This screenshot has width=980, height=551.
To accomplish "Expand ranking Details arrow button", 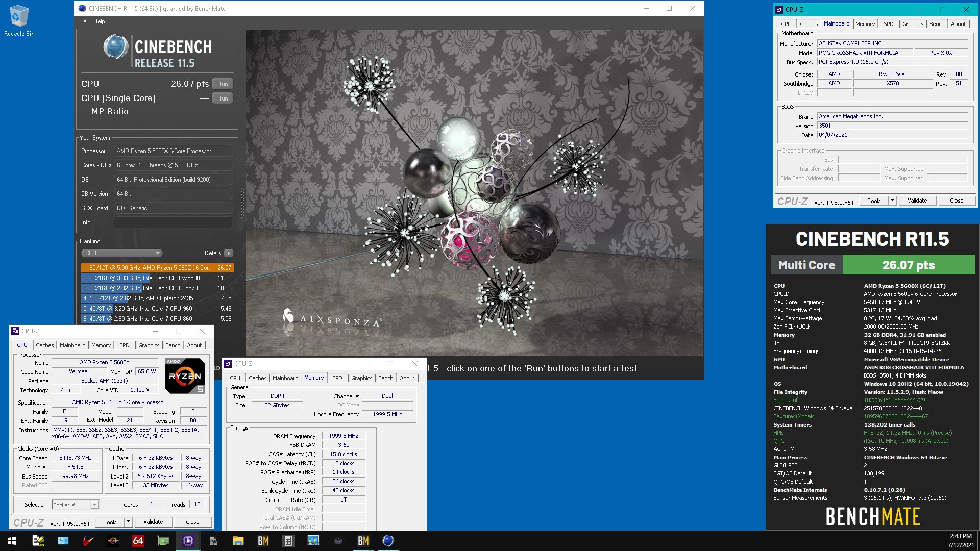I will pyautogui.click(x=228, y=253).
